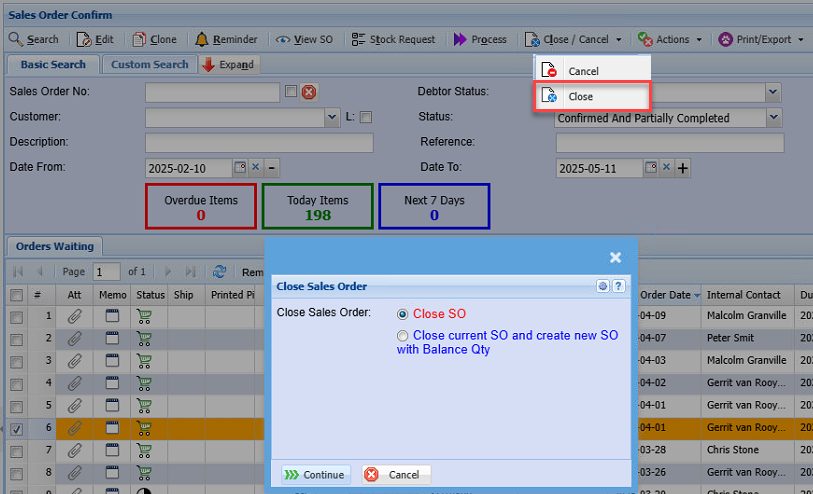Tick the select-all header checkbox
Viewport: 813px width, 494px height.
(x=17, y=295)
